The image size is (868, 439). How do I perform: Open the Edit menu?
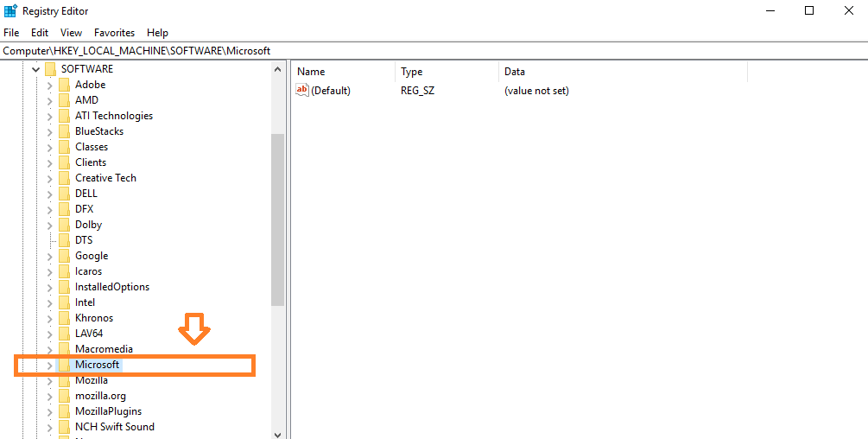click(x=40, y=33)
